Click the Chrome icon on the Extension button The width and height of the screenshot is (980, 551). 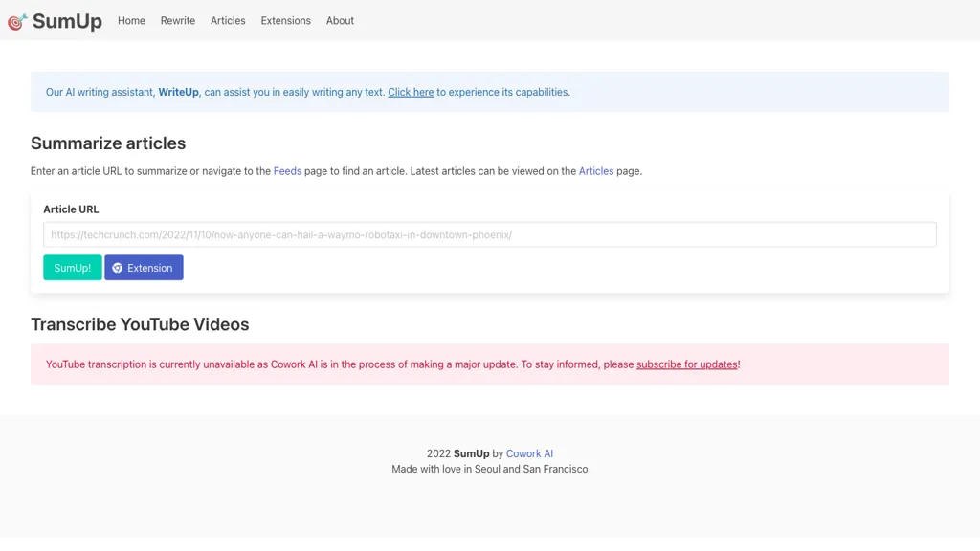click(117, 268)
